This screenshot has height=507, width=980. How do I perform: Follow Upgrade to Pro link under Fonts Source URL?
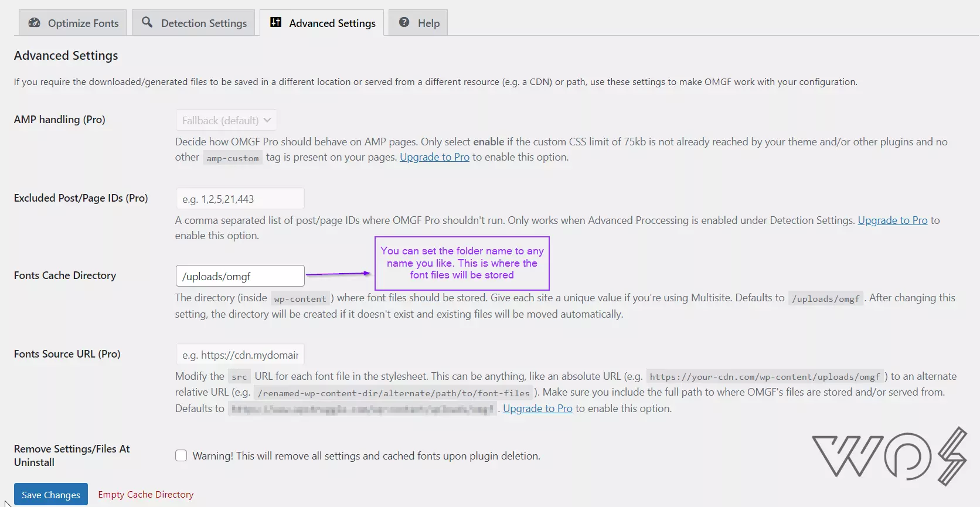click(537, 409)
